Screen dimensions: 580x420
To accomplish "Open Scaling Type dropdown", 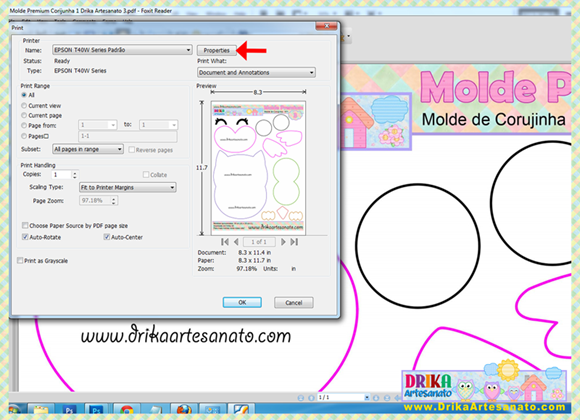I will (128, 187).
